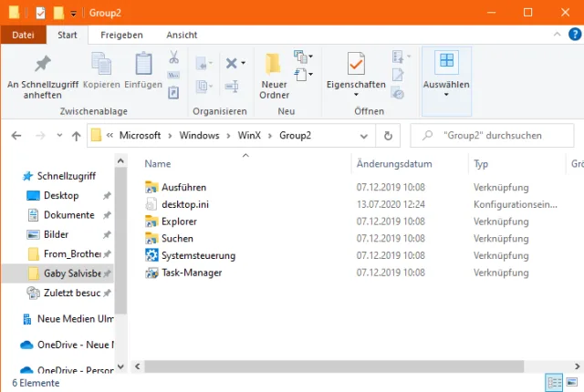Switch to large thumbnails view icon
The height and width of the screenshot is (392, 584).
tap(573, 382)
